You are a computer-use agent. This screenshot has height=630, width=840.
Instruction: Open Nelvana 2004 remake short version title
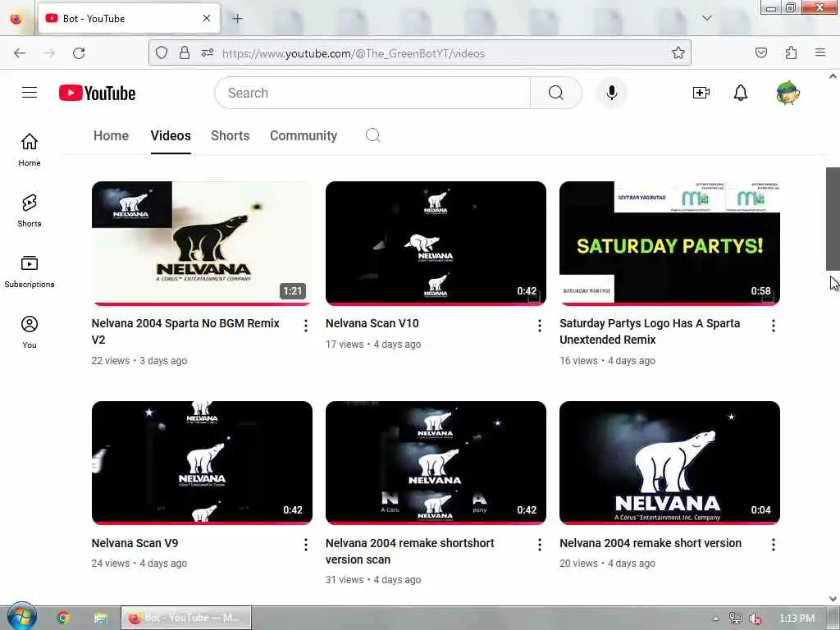pyautogui.click(x=651, y=543)
